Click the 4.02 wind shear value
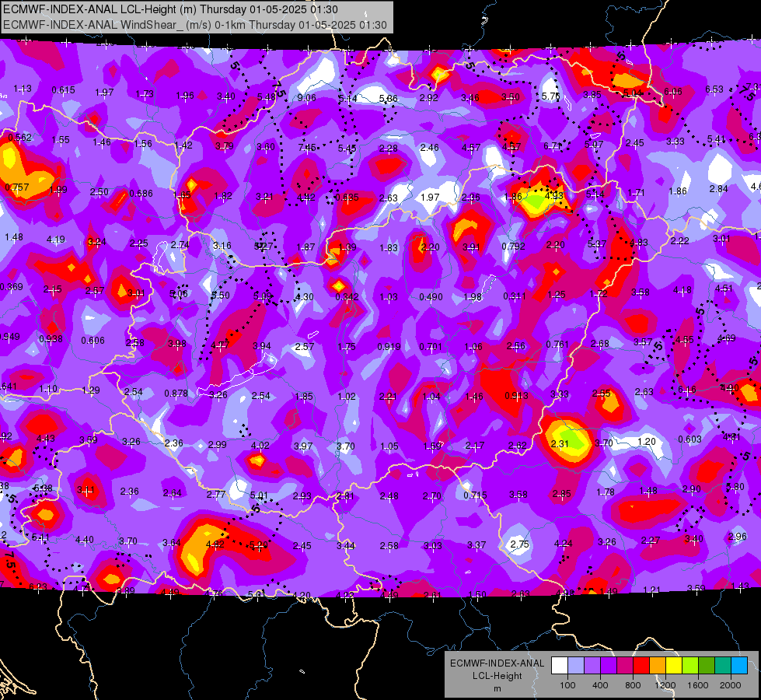The height and width of the screenshot is (700, 761). tap(260, 445)
